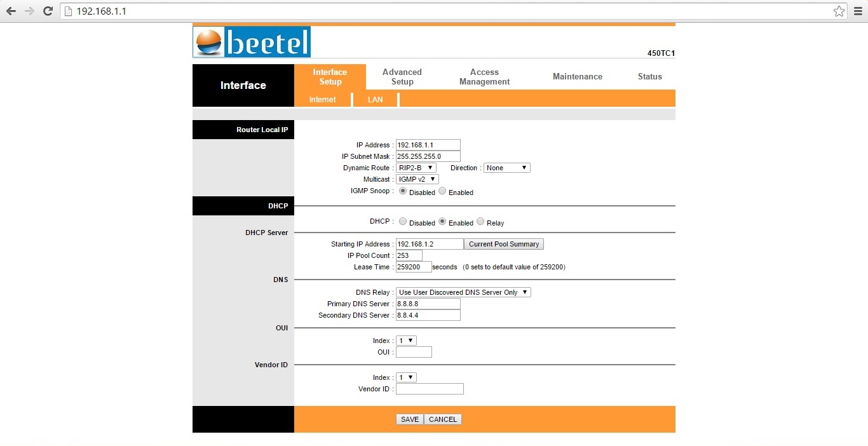Open the Dynamic Route dropdown
The width and height of the screenshot is (868, 446).
[416, 168]
